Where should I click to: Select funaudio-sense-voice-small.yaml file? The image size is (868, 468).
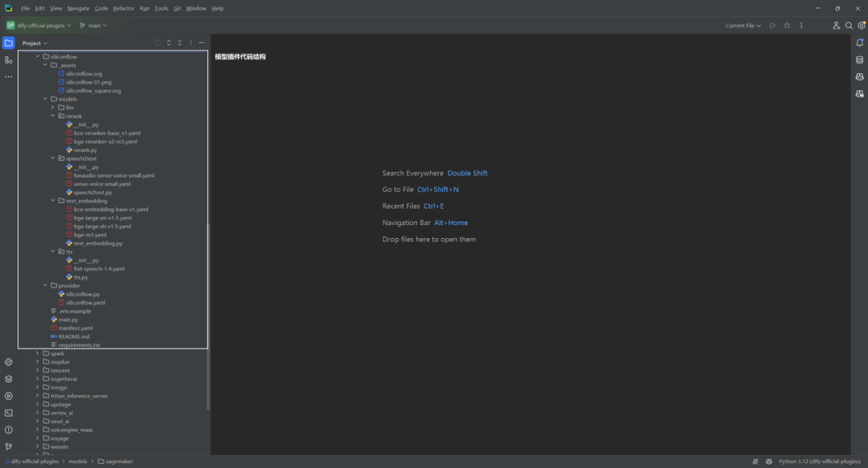pos(114,175)
